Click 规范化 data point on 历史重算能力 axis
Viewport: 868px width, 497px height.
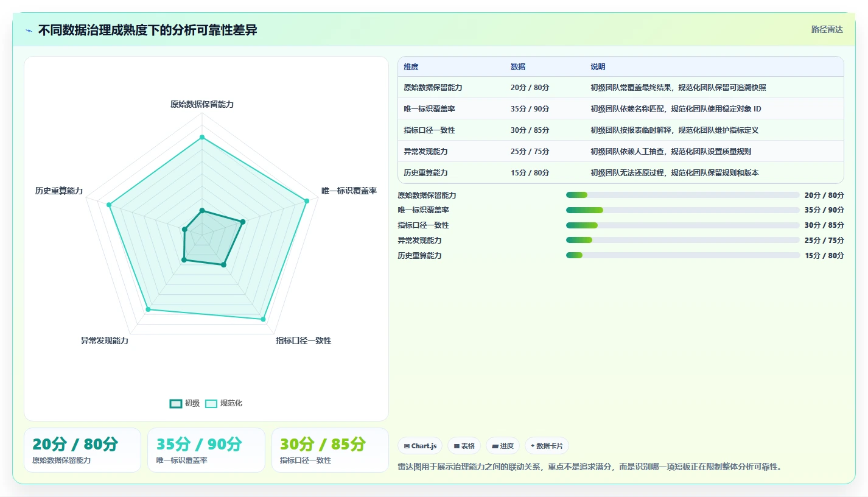click(x=109, y=205)
